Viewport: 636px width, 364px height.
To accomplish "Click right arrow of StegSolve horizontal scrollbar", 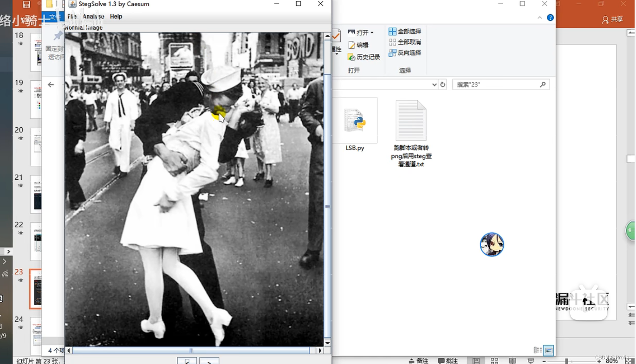I will 319,351.
